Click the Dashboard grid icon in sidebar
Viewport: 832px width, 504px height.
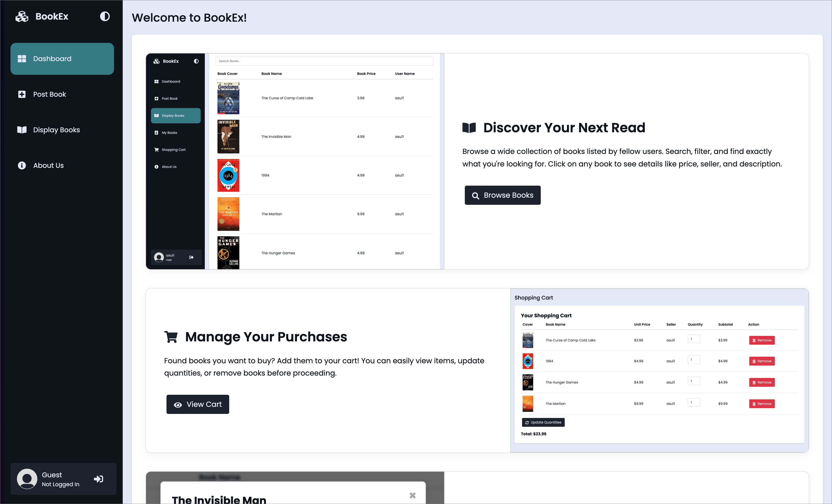22,59
